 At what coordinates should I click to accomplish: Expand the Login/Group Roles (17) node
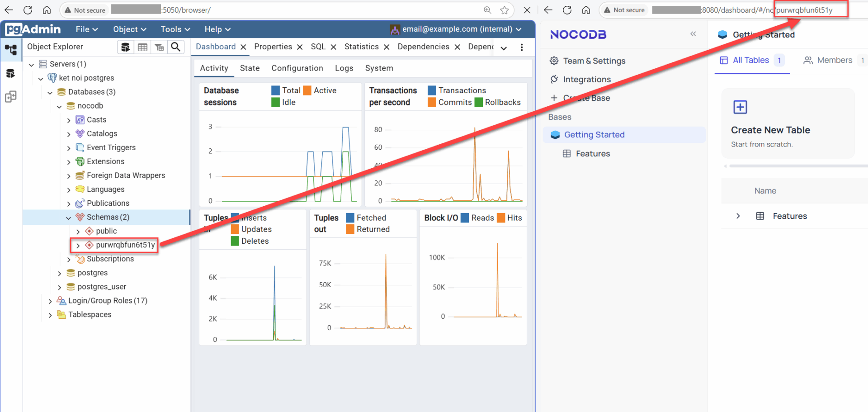pos(50,301)
